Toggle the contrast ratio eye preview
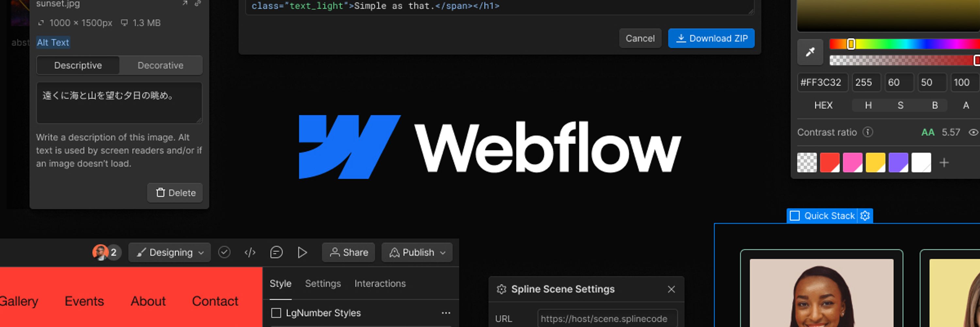The height and width of the screenshot is (327, 980). 973,132
